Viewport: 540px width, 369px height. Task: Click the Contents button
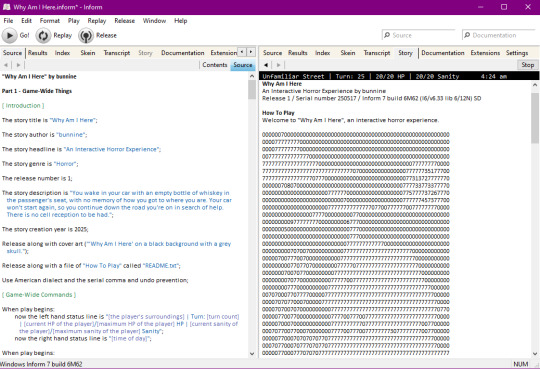[x=215, y=65]
